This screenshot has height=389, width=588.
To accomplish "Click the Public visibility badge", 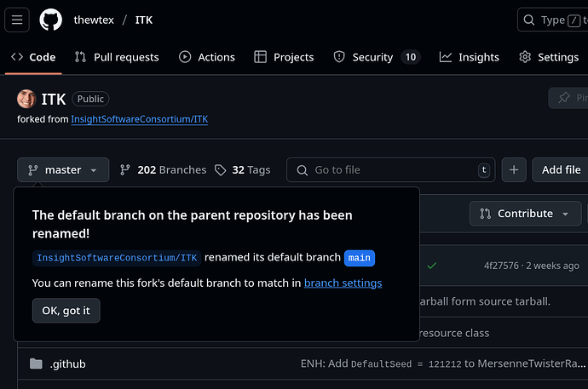I will (x=90, y=99).
